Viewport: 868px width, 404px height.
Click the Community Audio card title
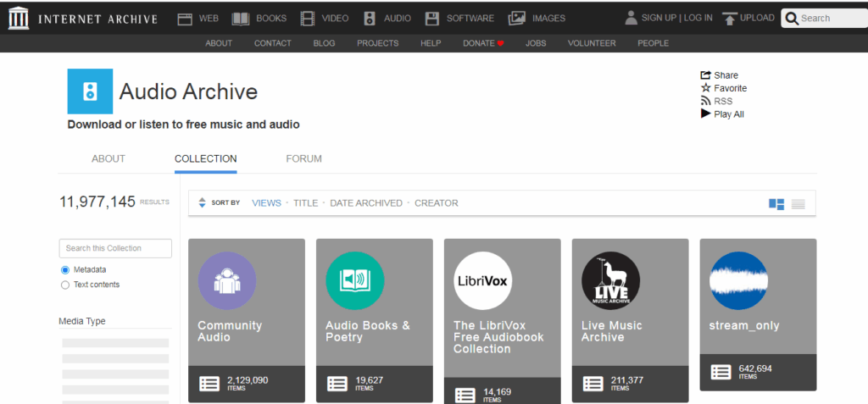(x=230, y=331)
